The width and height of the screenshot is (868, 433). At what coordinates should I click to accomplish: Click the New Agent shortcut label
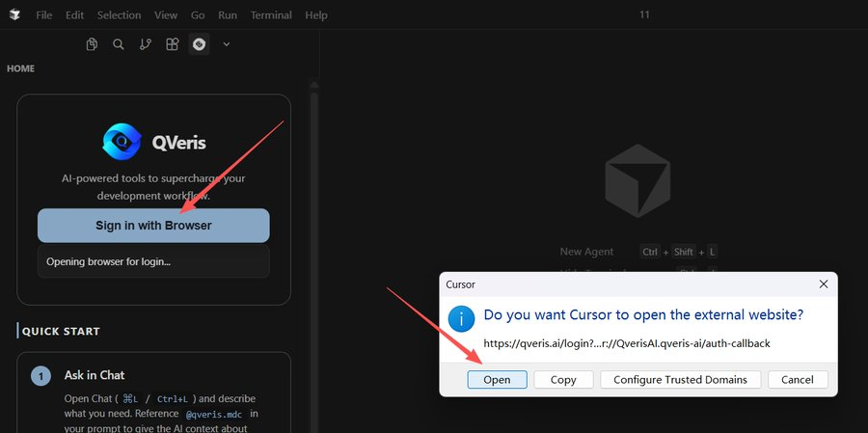click(x=586, y=252)
